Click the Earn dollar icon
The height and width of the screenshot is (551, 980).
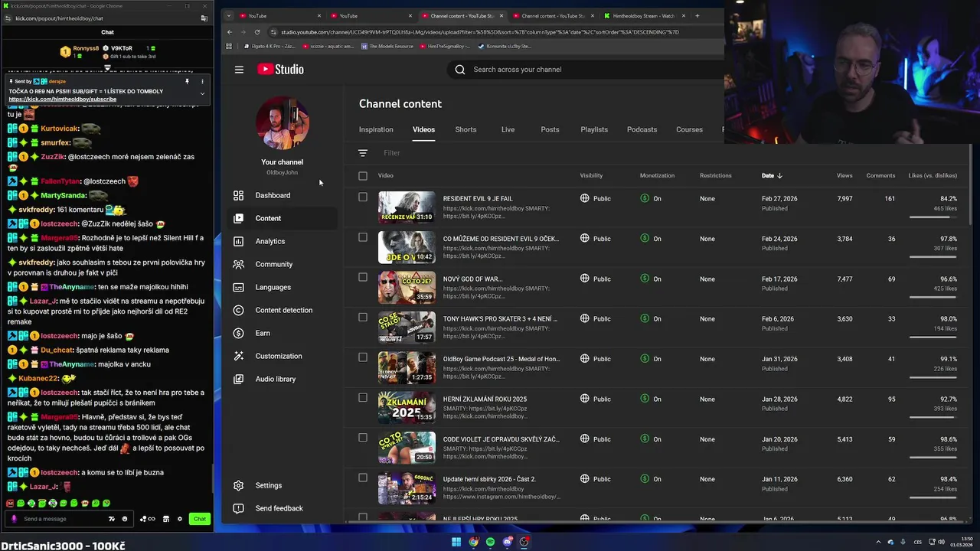(238, 333)
